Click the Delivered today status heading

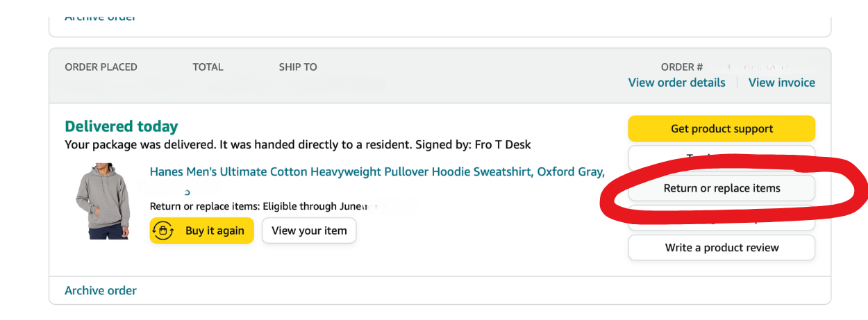coord(122,126)
